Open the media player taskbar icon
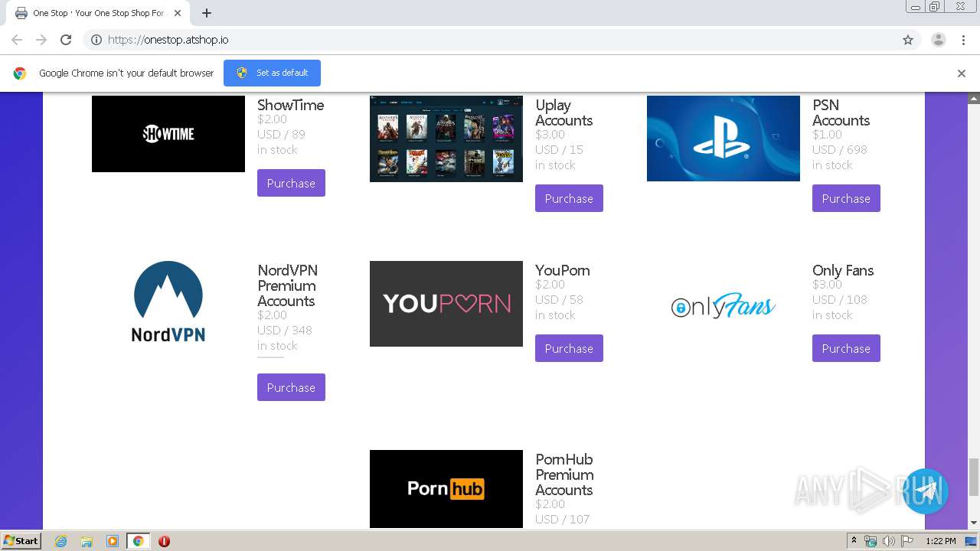 tap(113, 541)
